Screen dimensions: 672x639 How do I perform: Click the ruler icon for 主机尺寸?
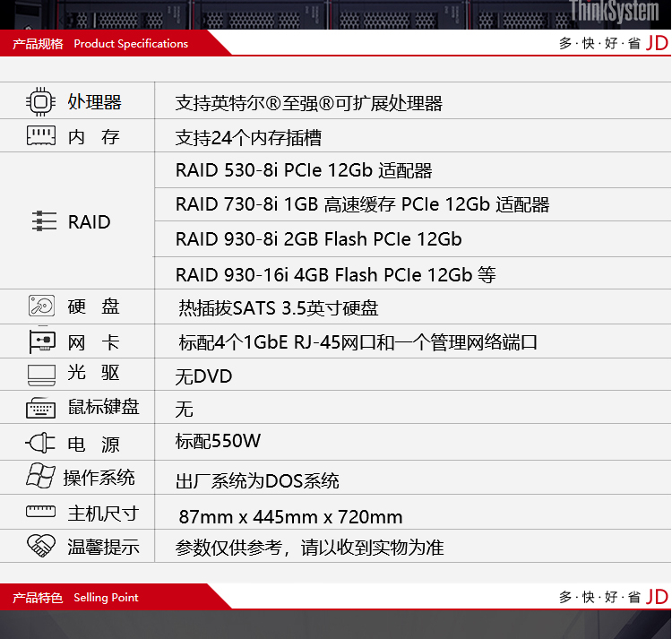coord(41,513)
